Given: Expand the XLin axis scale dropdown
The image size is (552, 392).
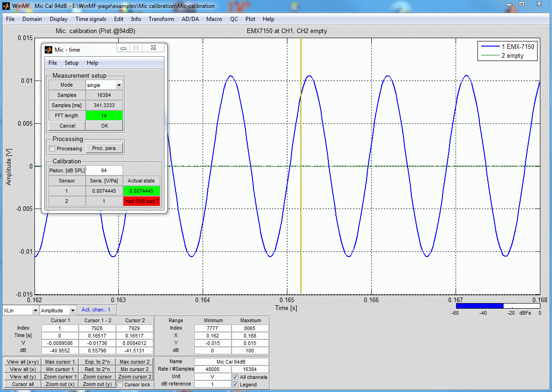Looking at the screenshot, I should click(x=34, y=310).
